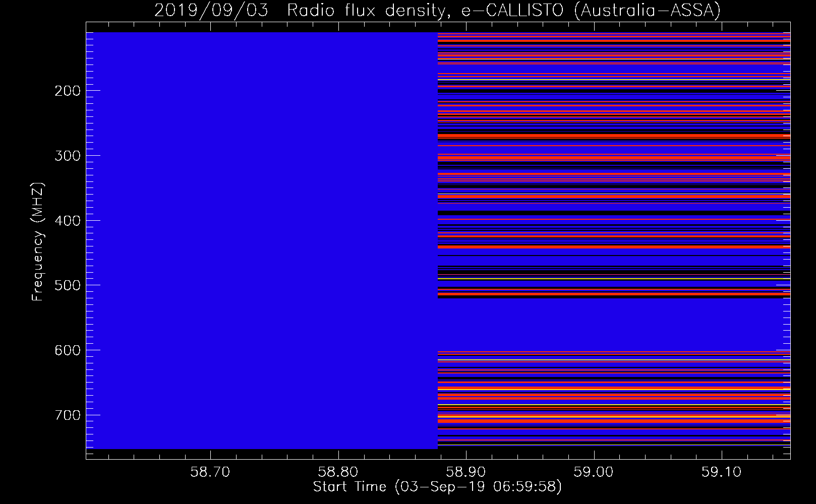Click the 58.70 time tick label
The height and width of the screenshot is (504, 816).
point(210,472)
